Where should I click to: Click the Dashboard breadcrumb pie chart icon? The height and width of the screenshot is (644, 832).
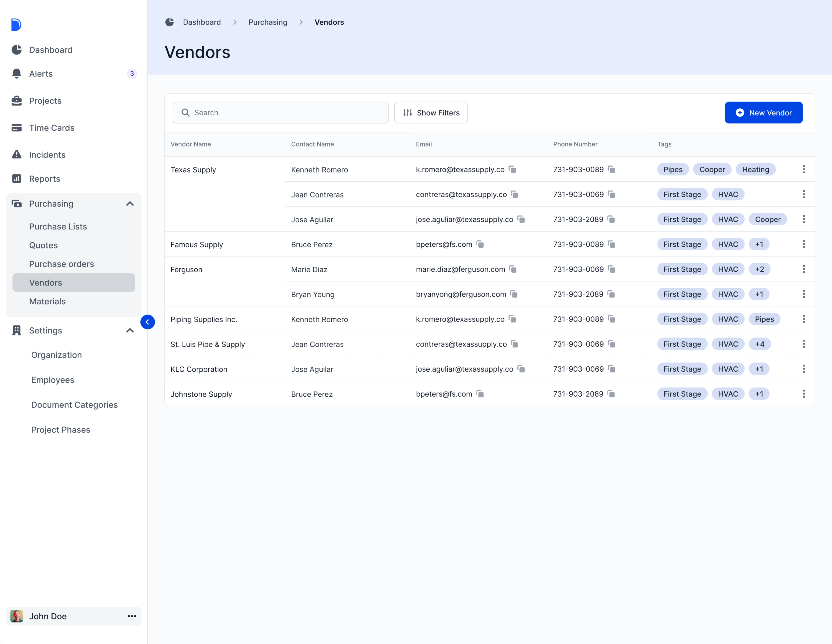169,22
